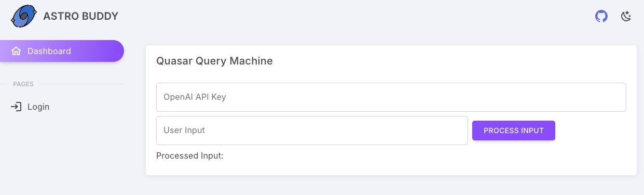Click the divider line beside PAGES
644x195 pixels.
(x=81, y=84)
